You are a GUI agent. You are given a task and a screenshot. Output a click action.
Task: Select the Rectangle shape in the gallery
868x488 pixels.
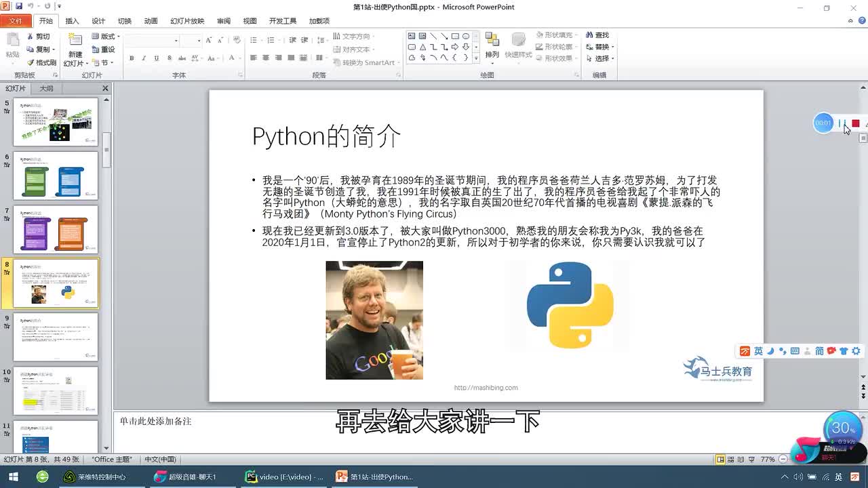(x=455, y=36)
